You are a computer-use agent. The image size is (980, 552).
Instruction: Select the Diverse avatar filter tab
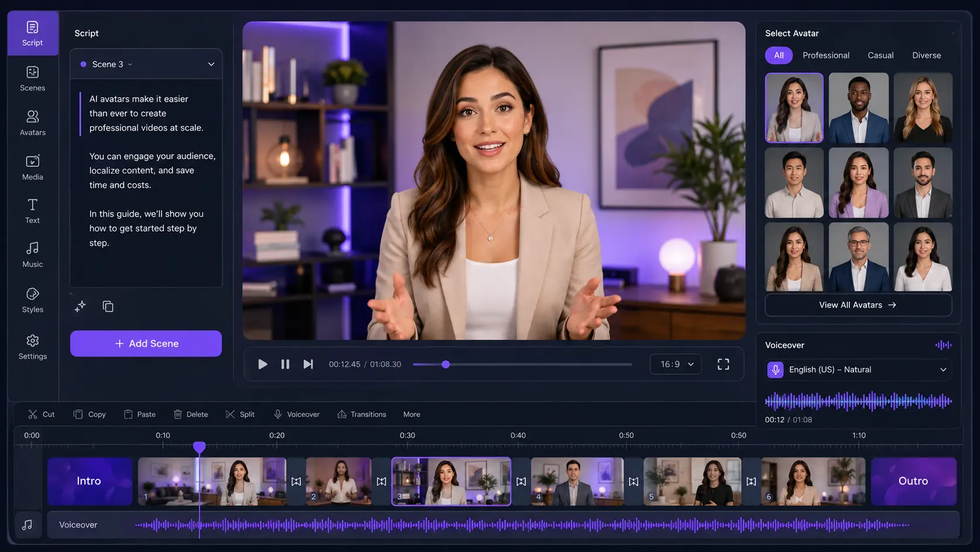tap(926, 55)
